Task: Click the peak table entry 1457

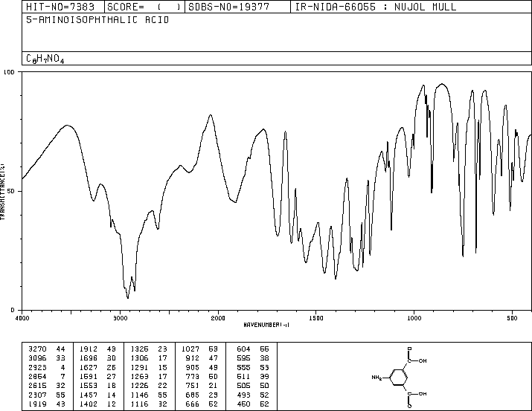Action: pyautogui.click(x=89, y=395)
